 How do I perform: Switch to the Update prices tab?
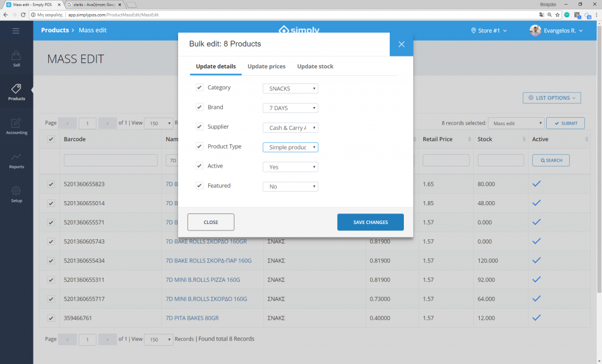(266, 66)
